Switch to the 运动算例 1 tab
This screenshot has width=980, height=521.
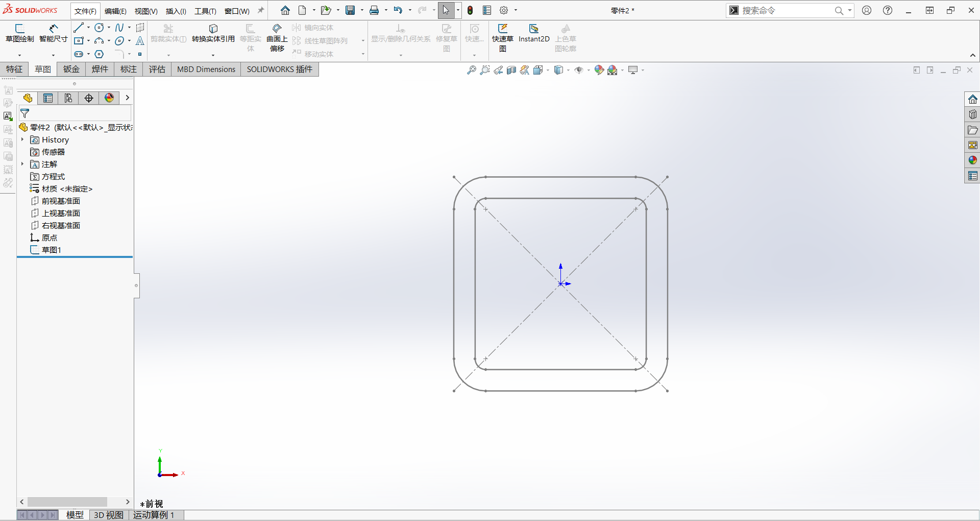click(x=154, y=515)
